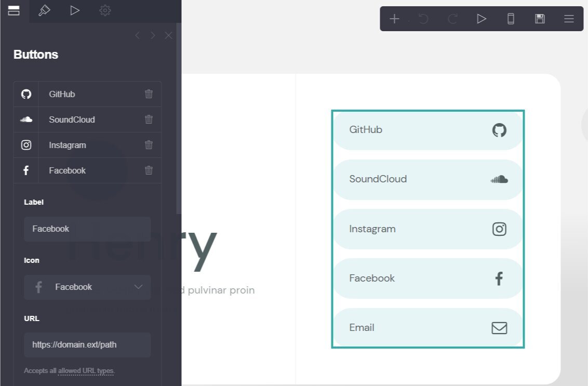588x386 pixels.
Task: Click the SoundCloud icon handle in list
Action: [26, 119]
